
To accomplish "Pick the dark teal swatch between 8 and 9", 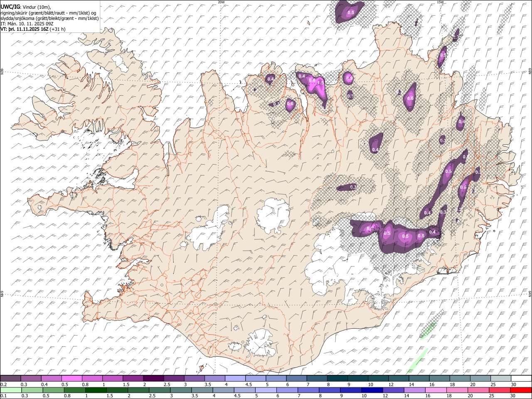I will pyautogui.click(x=337, y=378).
